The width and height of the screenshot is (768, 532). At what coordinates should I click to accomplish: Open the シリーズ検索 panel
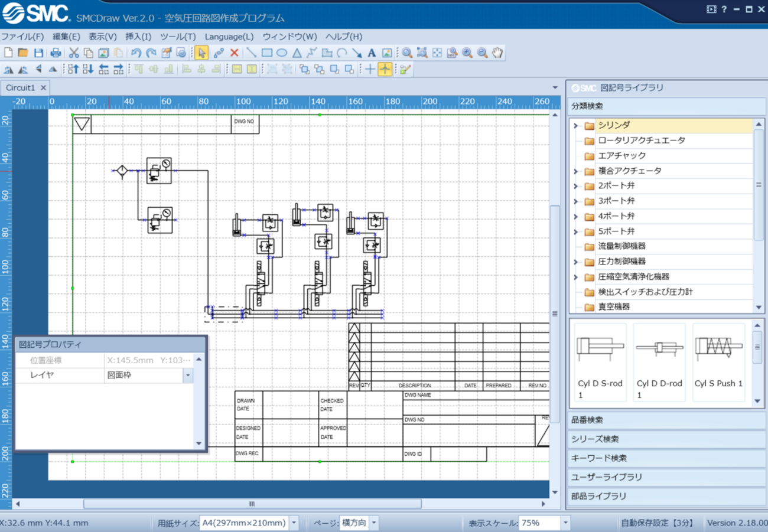(x=666, y=439)
